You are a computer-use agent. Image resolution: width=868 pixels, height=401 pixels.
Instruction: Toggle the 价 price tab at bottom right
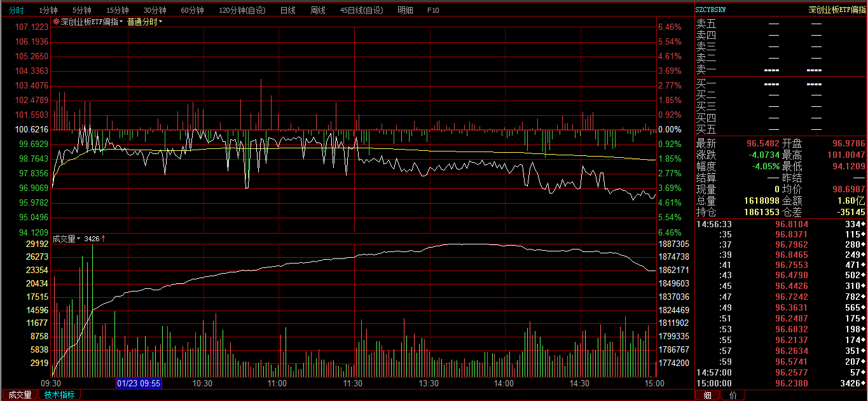pos(733,395)
